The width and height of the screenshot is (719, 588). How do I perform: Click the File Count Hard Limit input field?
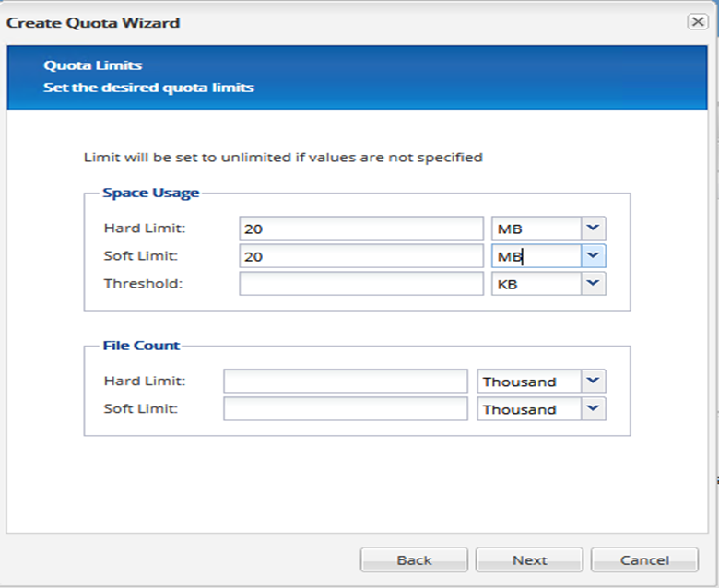pyautogui.click(x=345, y=382)
